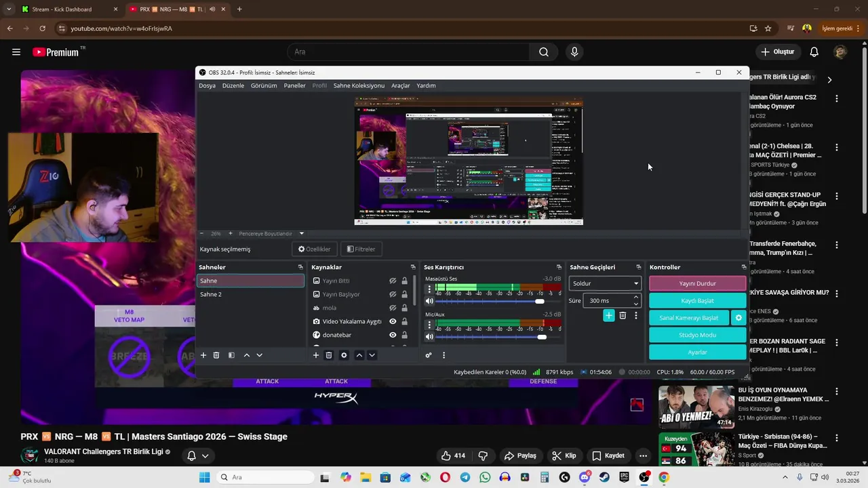Zoom out preview with minus icon

(x=203, y=233)
